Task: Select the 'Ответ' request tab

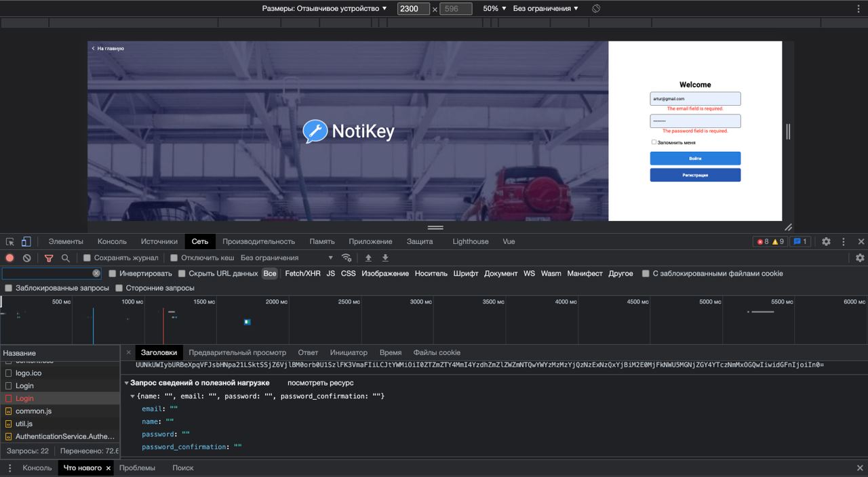Action: coord(308,352)
